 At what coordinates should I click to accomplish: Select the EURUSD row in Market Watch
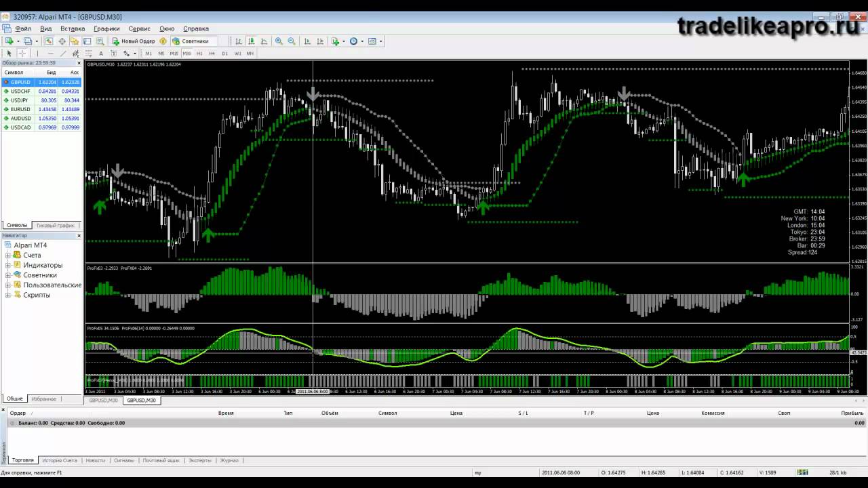[x=41, y=109]
